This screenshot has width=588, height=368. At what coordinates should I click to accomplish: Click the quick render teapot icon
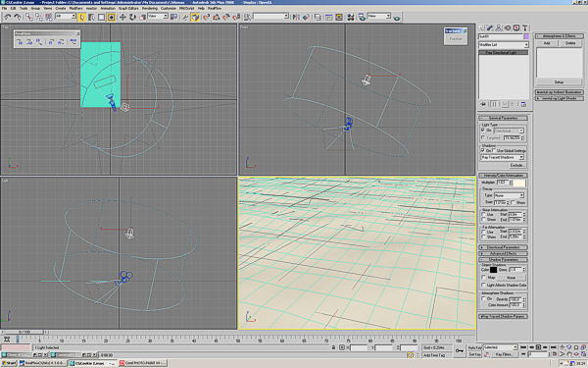coord(397,18)
